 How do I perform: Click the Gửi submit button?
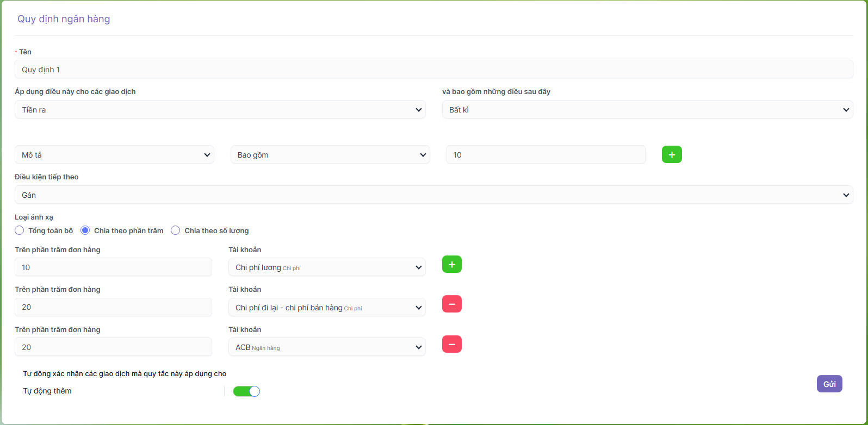[829, 384]
